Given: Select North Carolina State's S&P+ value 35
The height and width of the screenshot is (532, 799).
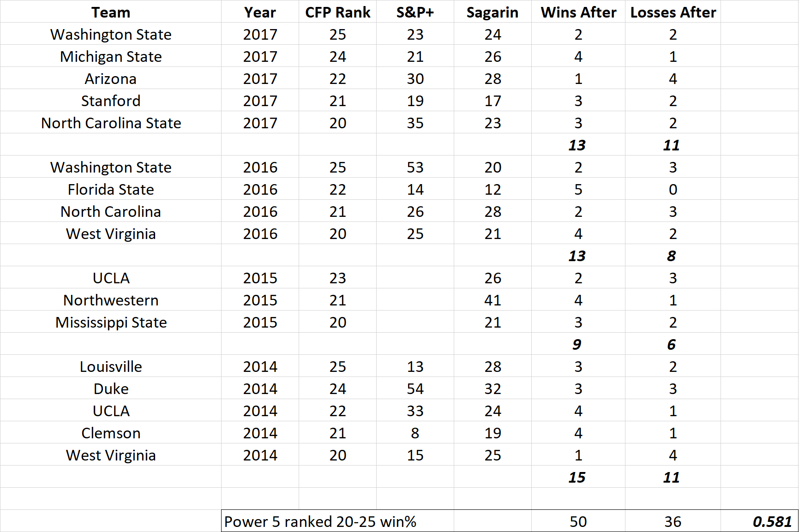Looking at the screenshot, I should [415, 122].
